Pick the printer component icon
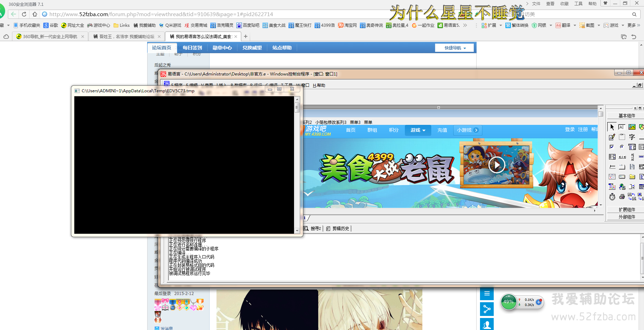Viewport: 644px width, 330px height. pos(622,197)
